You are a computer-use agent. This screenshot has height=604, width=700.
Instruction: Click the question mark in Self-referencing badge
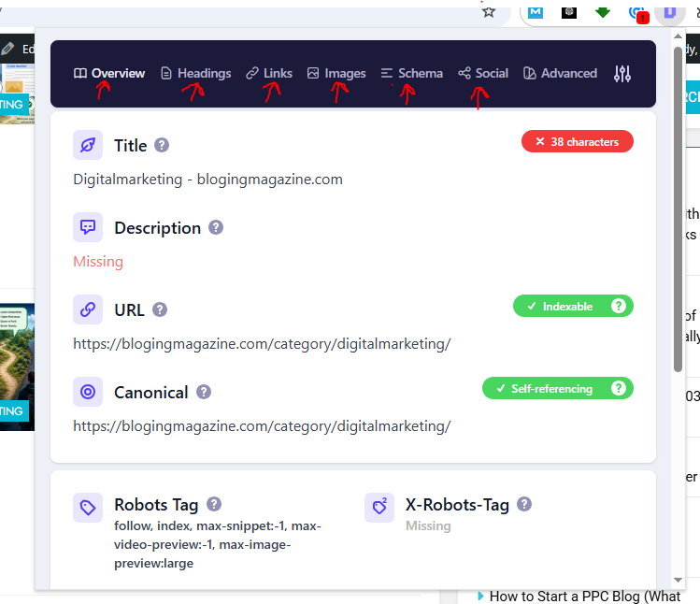coord(619,388)
